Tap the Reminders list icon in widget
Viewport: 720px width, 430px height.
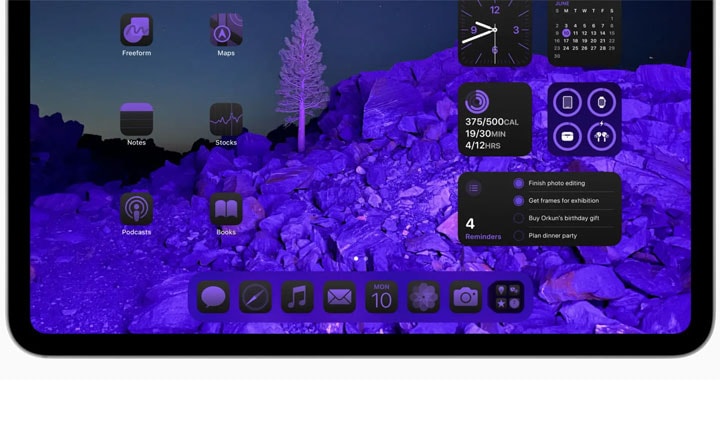coord(474,188)
